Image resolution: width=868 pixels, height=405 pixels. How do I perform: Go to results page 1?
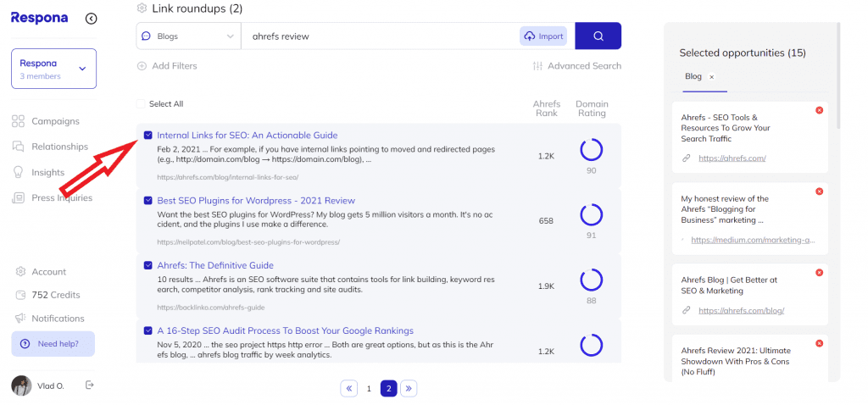[369, 389]
